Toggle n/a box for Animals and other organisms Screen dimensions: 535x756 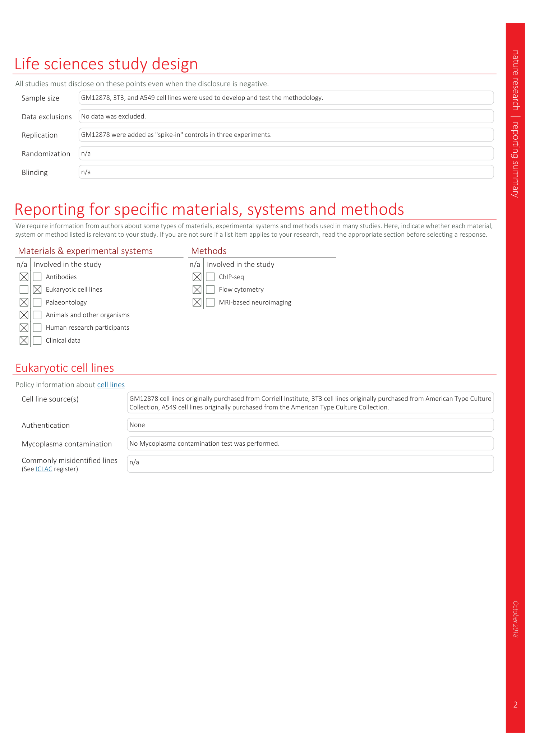click(24, 315)
